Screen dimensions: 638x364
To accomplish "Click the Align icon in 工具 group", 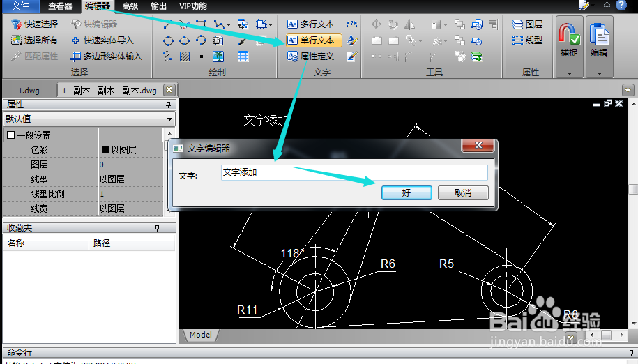I will coord(493,24).
